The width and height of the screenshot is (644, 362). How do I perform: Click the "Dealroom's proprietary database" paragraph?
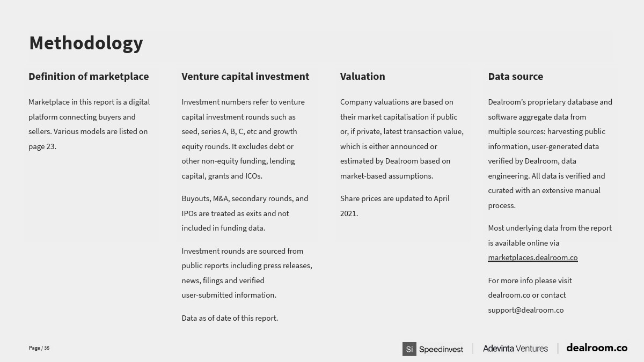[550, 153]
